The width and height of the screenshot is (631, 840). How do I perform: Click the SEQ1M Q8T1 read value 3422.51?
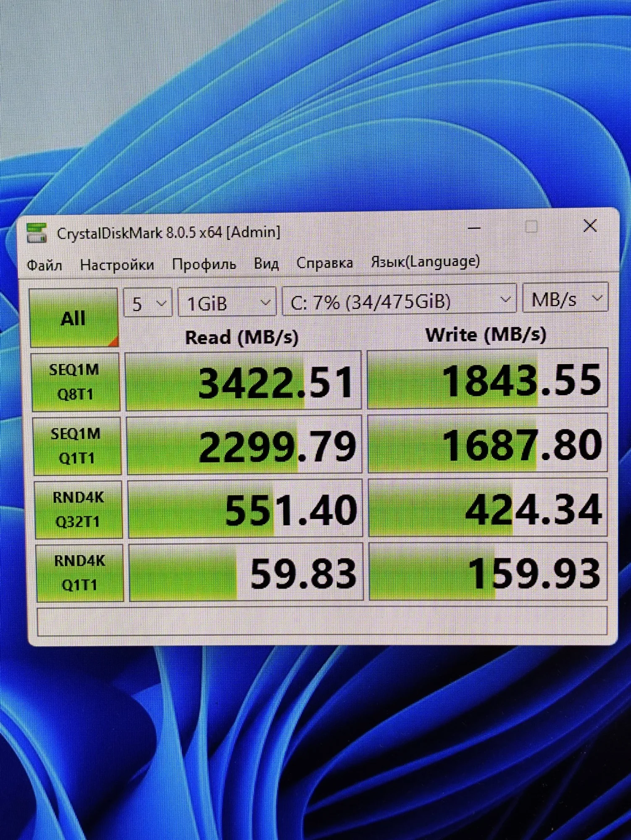click(x=244, y=381)
